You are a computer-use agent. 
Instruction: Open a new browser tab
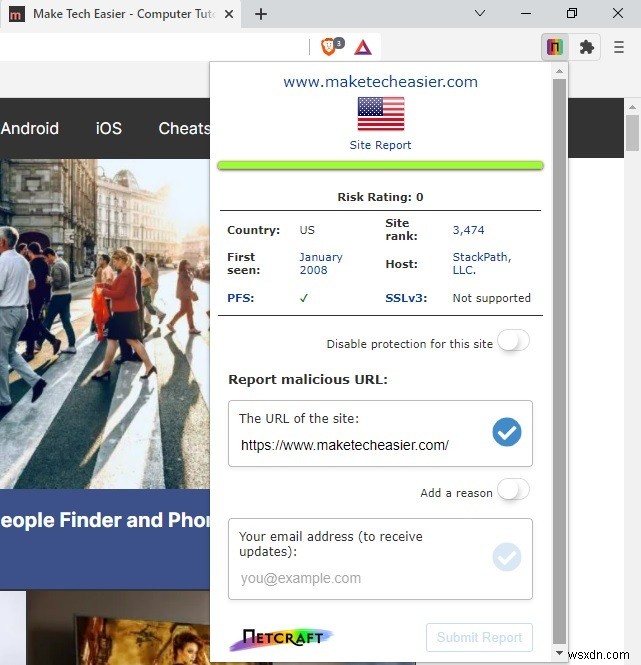click(260, 14)
